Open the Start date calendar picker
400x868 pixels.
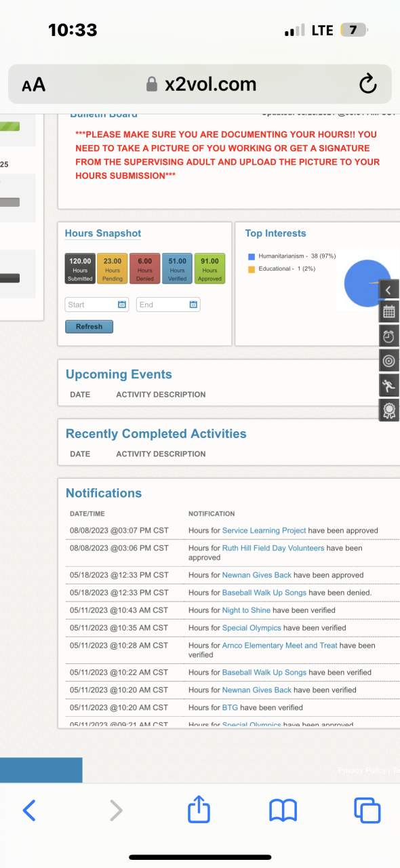click(122, 305)
